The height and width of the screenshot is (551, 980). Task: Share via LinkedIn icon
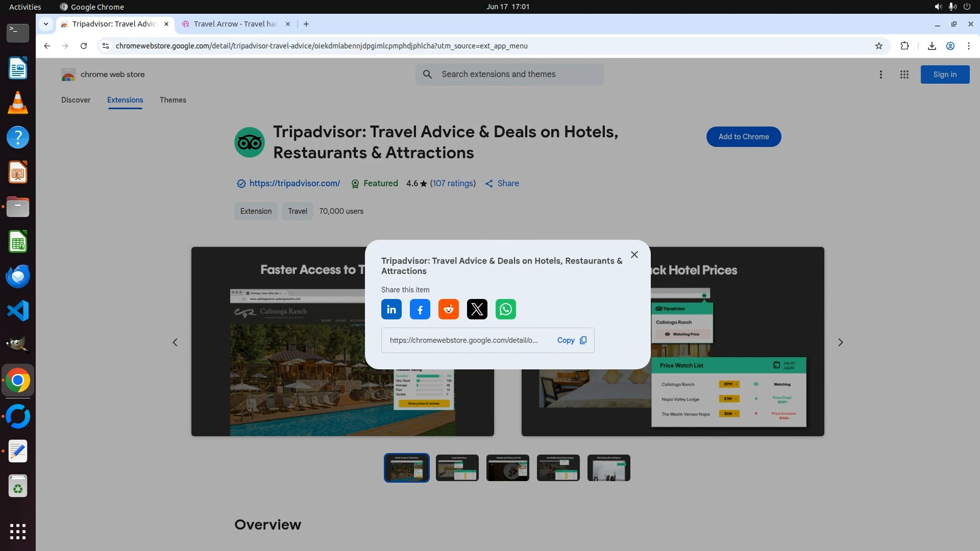coord(391,309)
